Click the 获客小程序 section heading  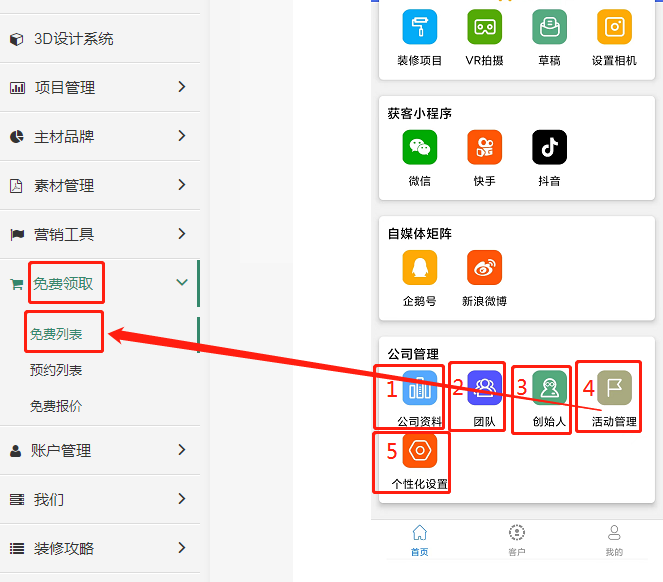coord(419,113)
